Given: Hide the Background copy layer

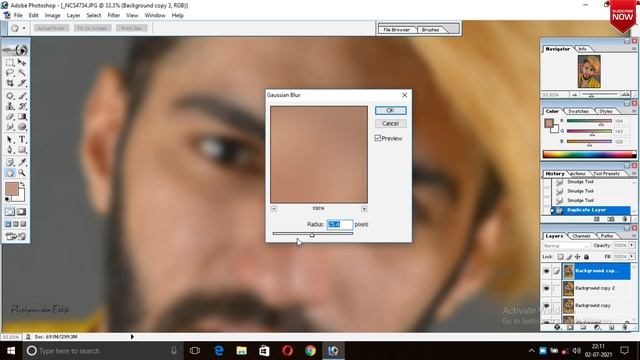Looking at the screenshot, I should pyautogui.click(x=547, y=305).
